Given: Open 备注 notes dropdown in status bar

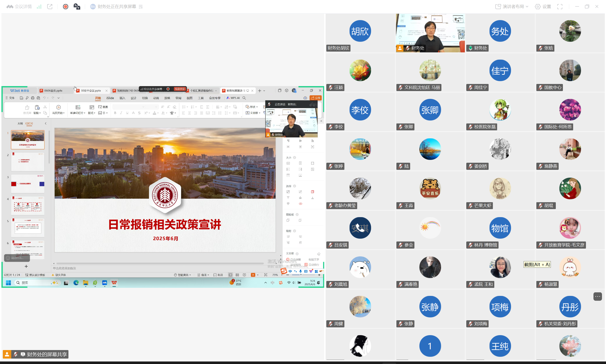Looking at the screenshot, I should coord(203,275).
